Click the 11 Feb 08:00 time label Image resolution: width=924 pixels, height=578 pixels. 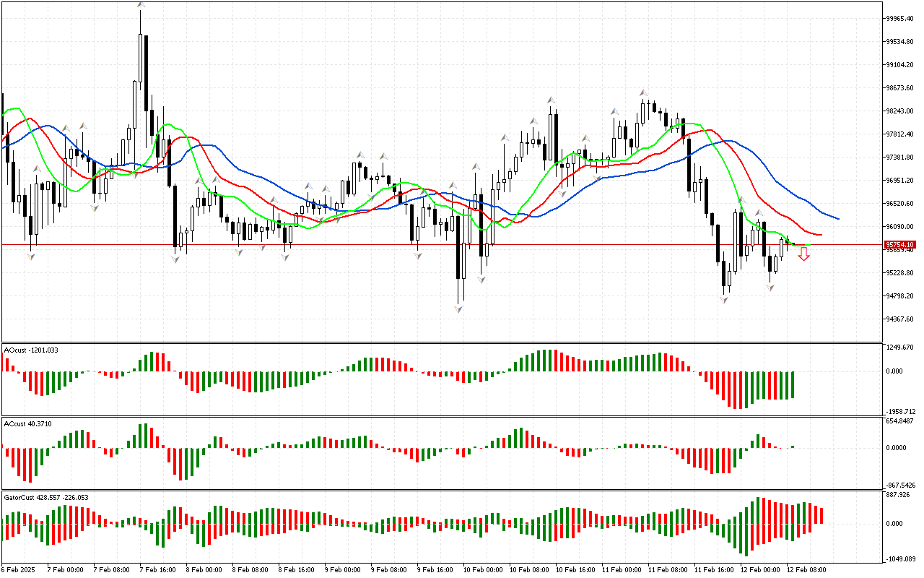tap(668, 570)
